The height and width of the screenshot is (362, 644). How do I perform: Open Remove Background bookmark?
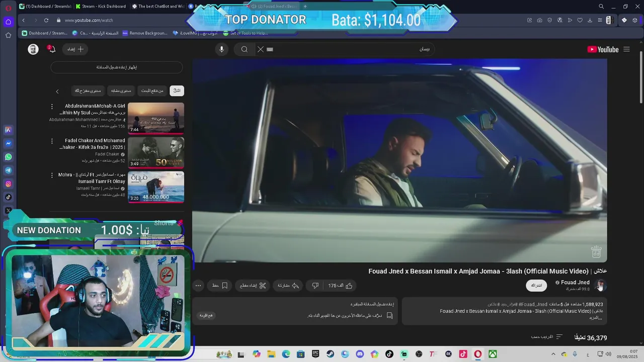[145, 33]
